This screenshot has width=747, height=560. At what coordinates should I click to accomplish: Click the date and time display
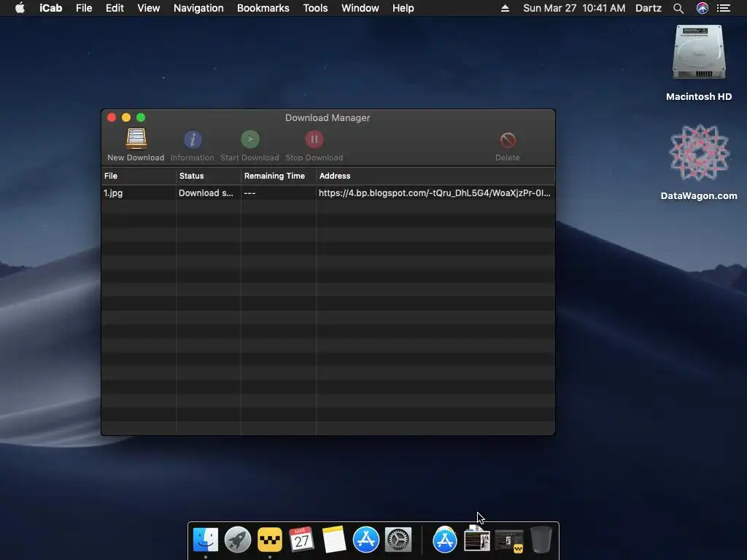click(574, 8)
